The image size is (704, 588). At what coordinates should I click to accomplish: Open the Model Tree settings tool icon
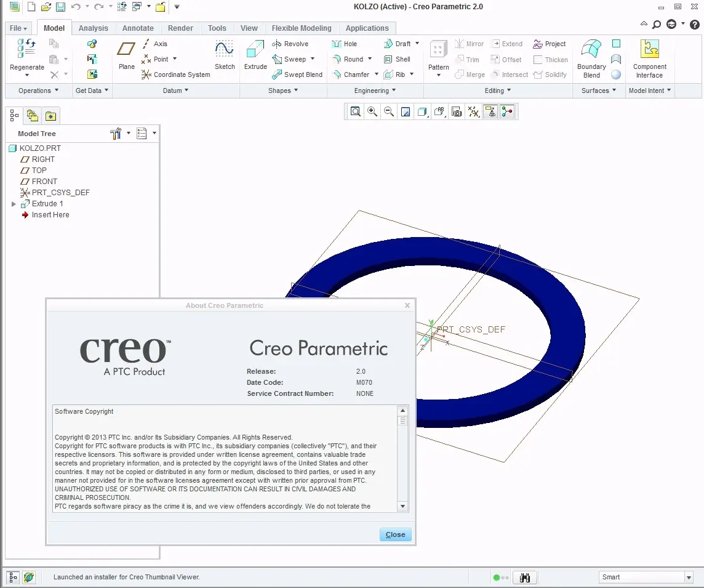click(116, 134)
